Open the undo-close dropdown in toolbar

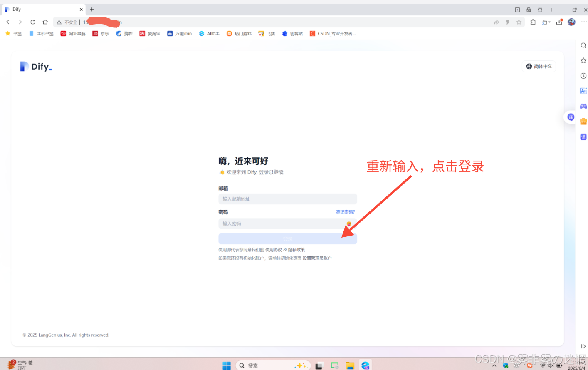point(546,22)
